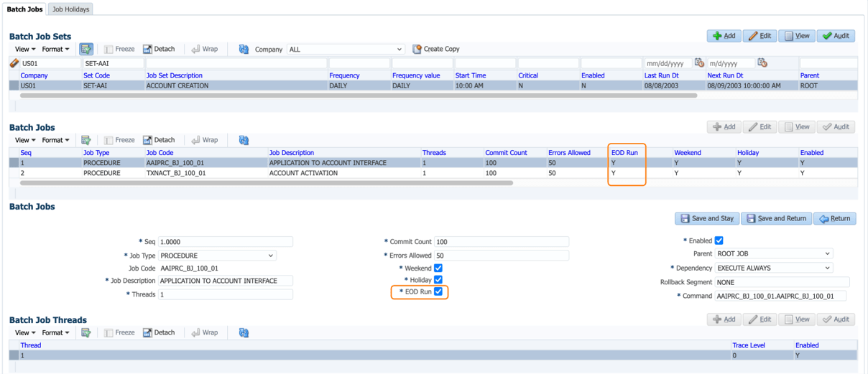Refresh the Batch Job Sets table
The image size is (868, 374).
coord(244,49)
